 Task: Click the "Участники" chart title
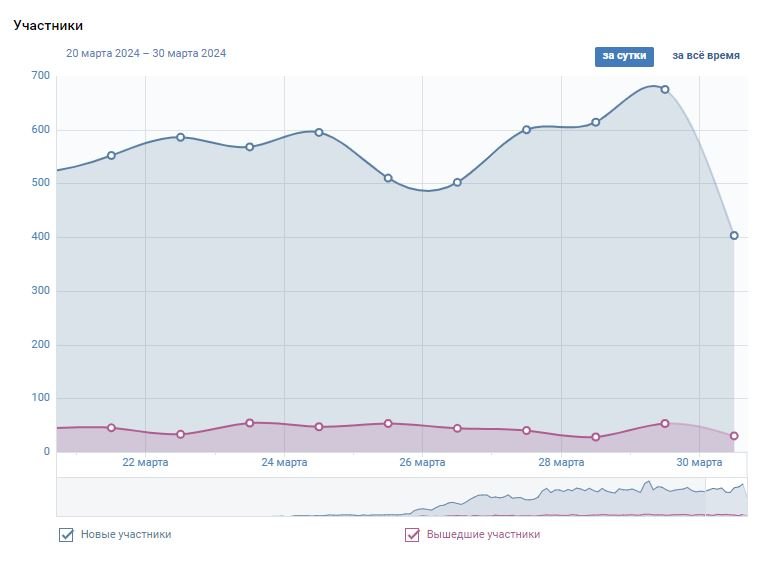click(x=48, y=26)
